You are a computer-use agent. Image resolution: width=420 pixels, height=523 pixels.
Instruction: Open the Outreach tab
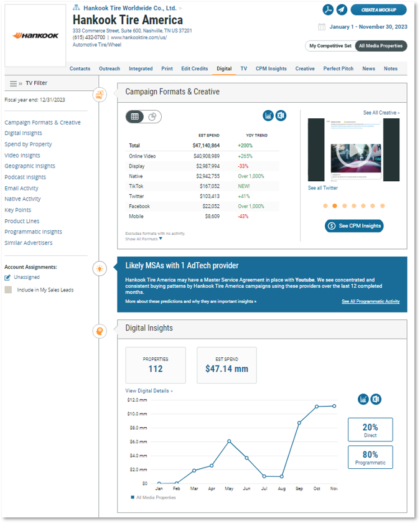tap(110, 68)
